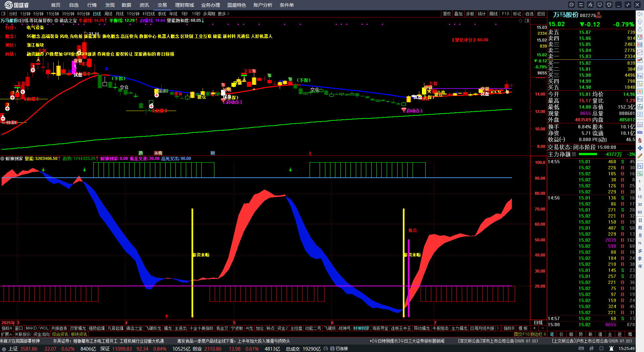
Task: Open the F12 trading sidebar icon
Action: pos(640,99)
